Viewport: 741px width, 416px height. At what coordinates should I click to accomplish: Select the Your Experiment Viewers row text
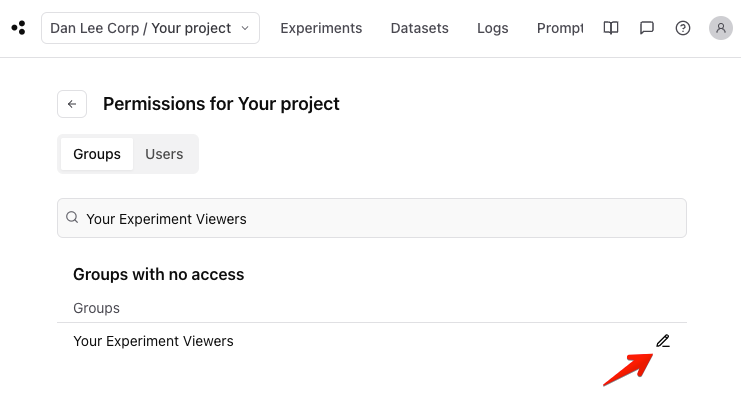153,341
